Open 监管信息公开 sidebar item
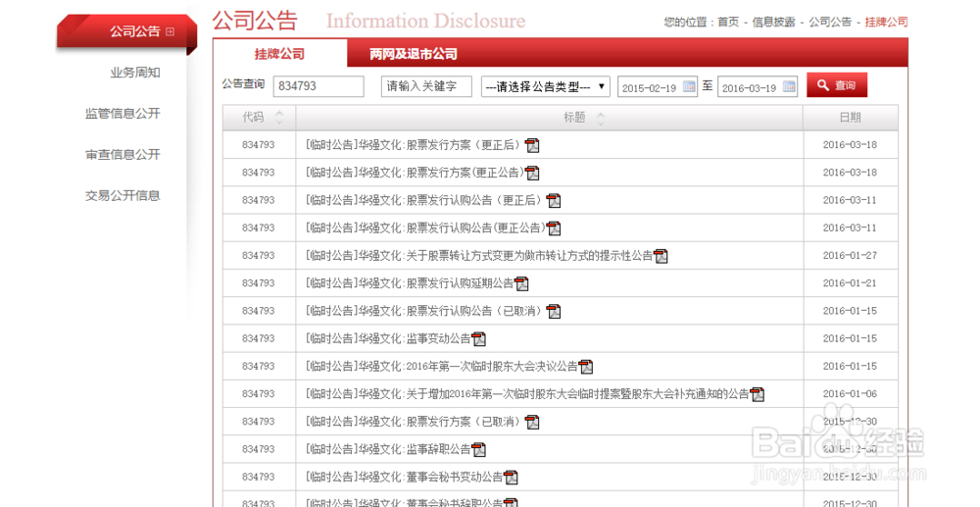Viewport: 980px width, 507px height. [122, 114]
